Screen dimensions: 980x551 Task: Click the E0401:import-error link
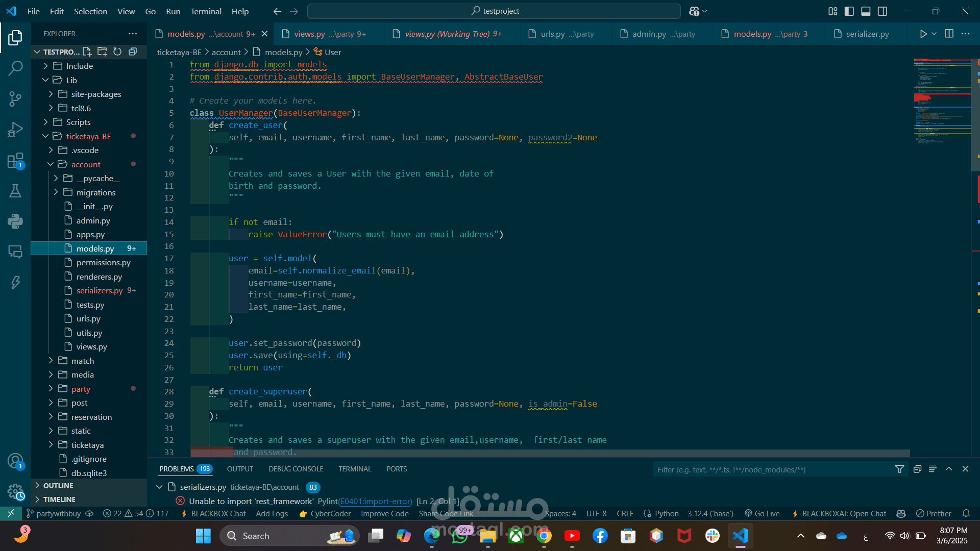(375, 501)
